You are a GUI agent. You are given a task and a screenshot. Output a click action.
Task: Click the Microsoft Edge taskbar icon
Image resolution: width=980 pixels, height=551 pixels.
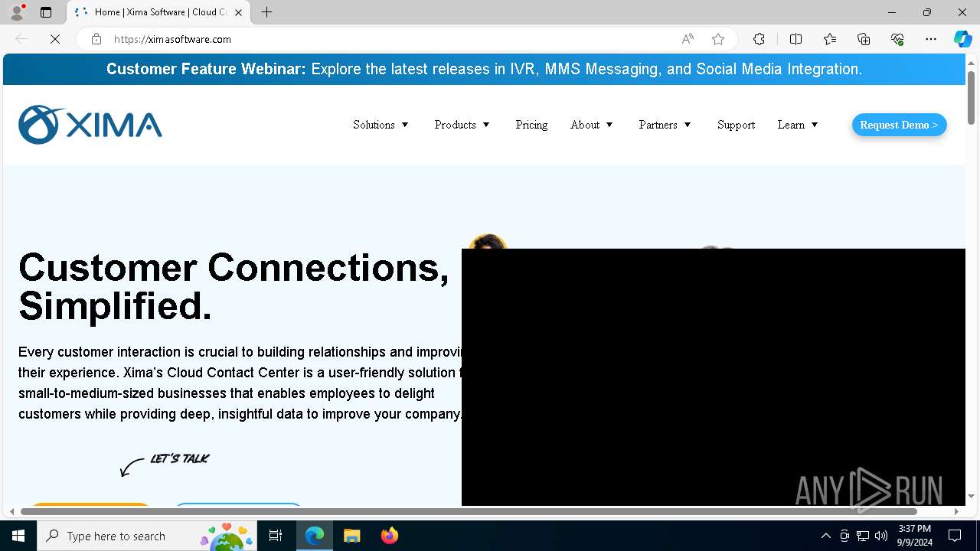point(315,536)
